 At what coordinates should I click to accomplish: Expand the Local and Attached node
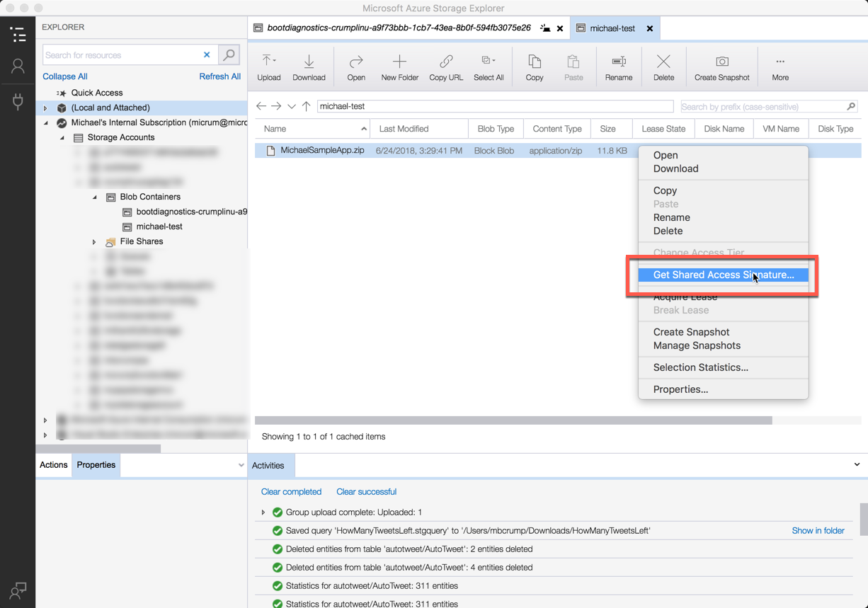[x=45, y=108]
